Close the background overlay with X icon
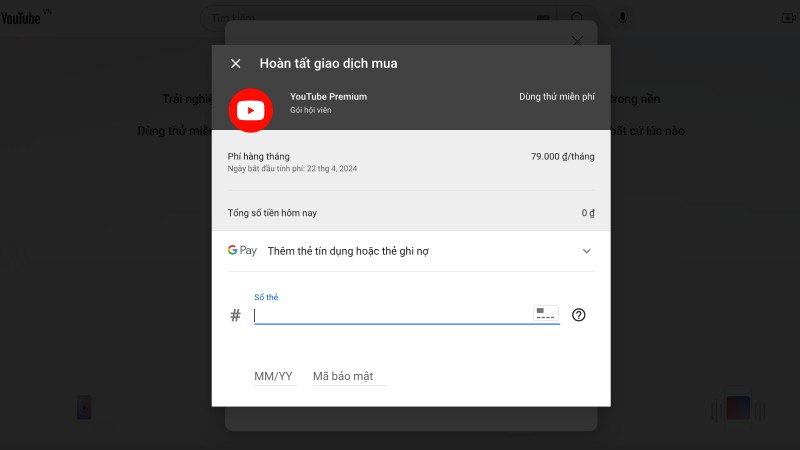The height and width of the screenshot is (450, 800). [x=577, y=41]
